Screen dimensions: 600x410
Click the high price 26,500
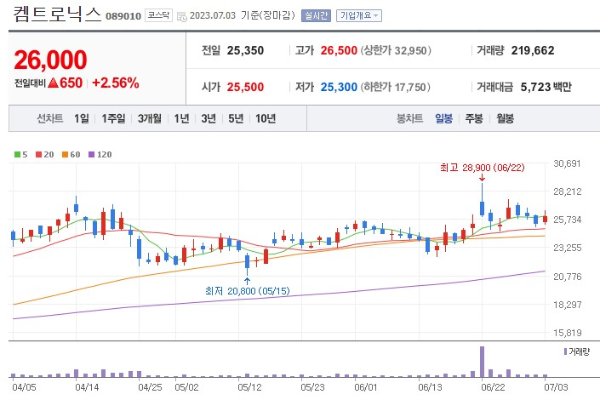pyautogui.click(x=339, y=51)
